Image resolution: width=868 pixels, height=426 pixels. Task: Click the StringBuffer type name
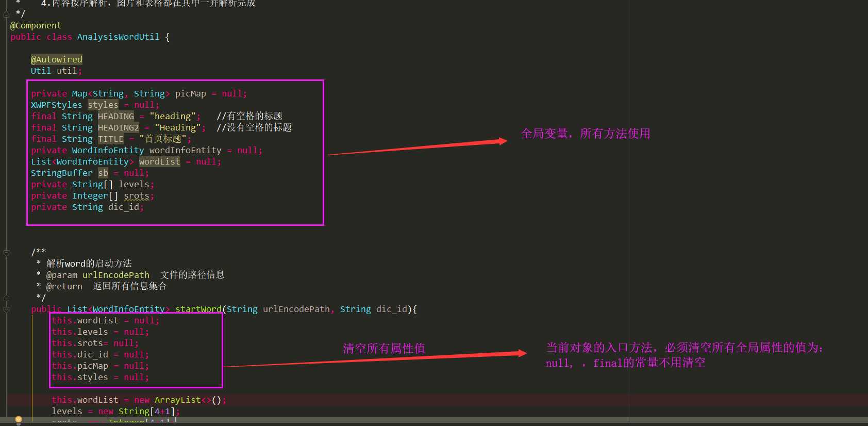tap(61, 173)
